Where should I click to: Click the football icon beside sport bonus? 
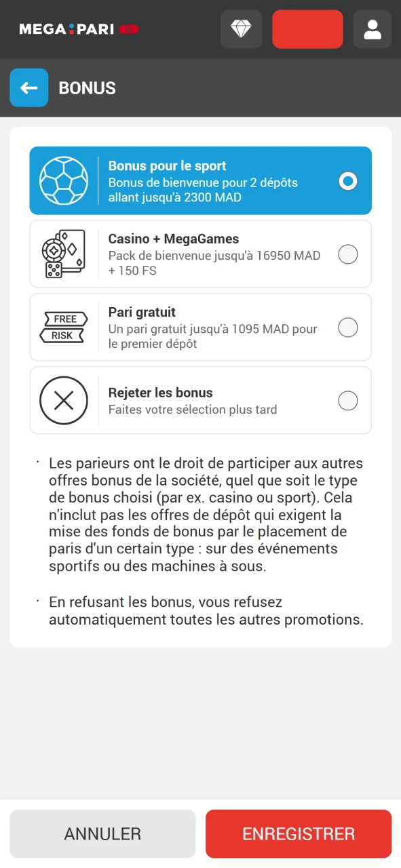[x=64, y=180]
